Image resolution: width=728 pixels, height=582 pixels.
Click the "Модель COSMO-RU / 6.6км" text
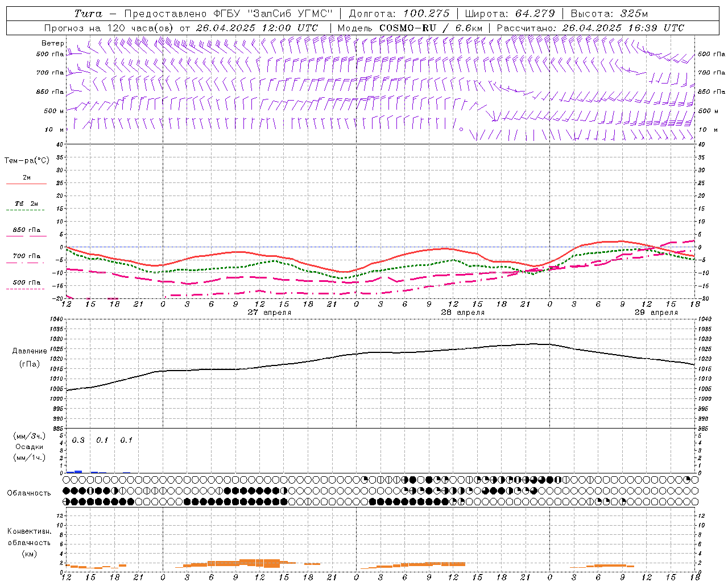click(410, 28)
